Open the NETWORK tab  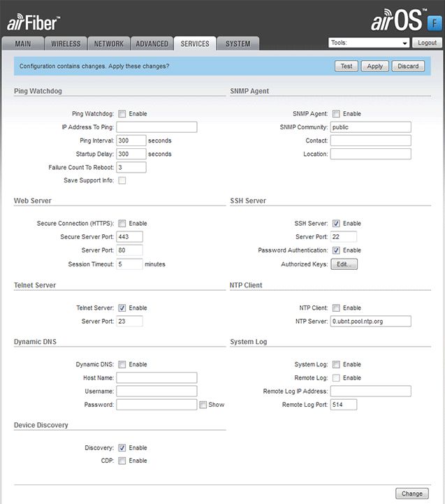point(108,43)
